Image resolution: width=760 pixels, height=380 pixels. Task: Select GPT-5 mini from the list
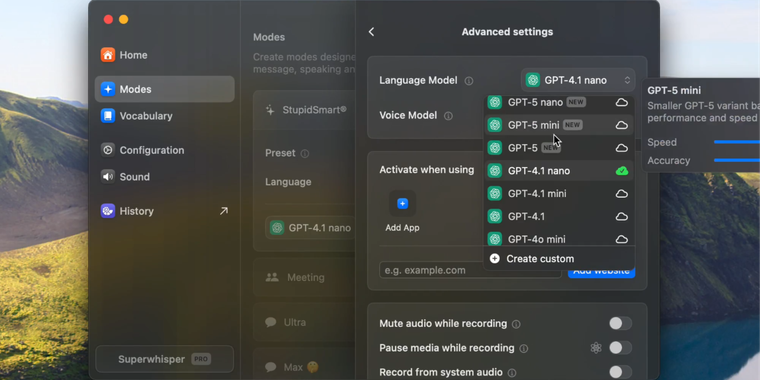(559, 125)
